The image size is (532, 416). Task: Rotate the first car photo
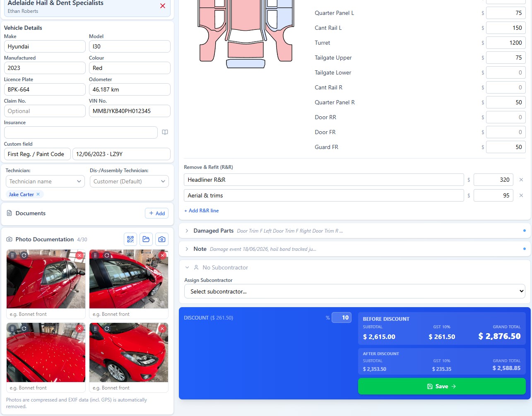(24, 255)
